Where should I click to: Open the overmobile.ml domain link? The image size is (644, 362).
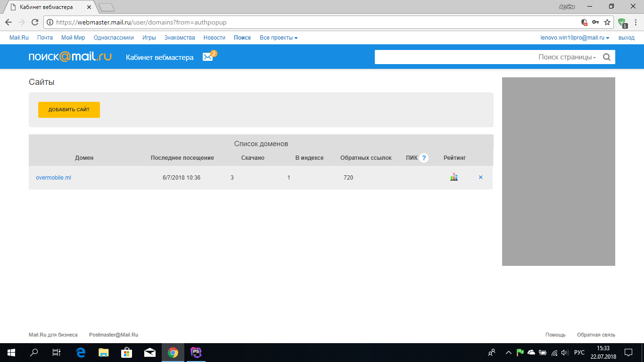(53, 178)
